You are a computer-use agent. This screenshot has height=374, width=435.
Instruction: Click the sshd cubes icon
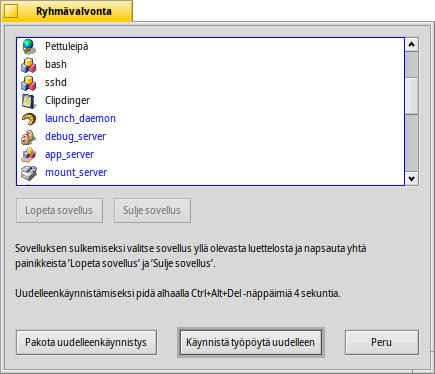[29, 82]
